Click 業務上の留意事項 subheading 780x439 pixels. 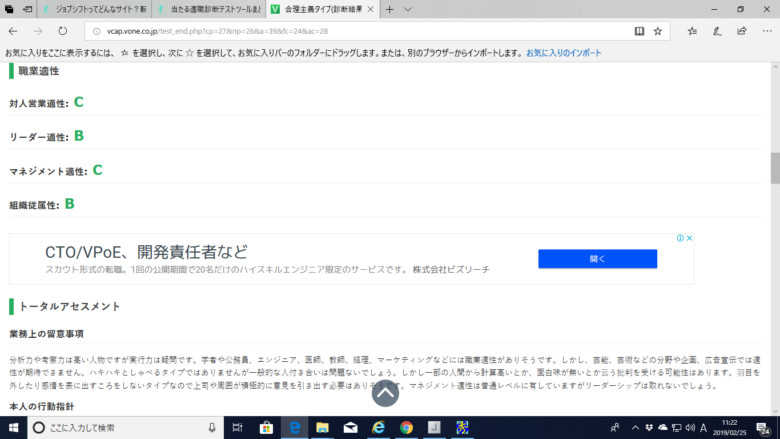[x=46, y=334]
